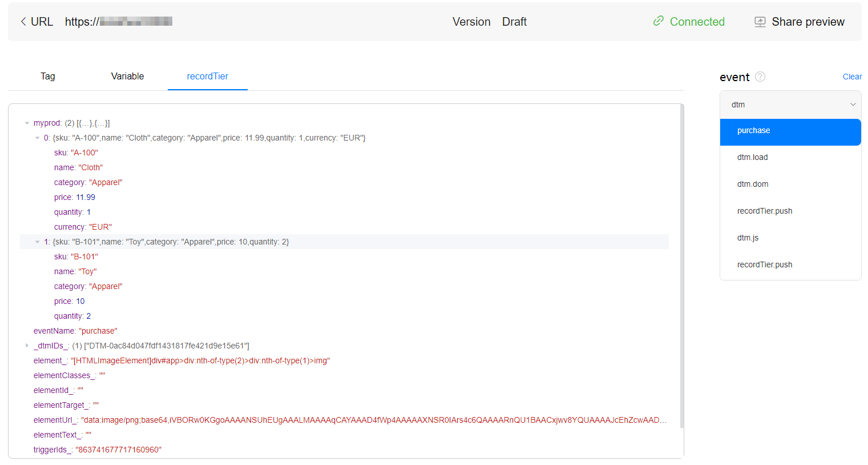Screen dimensions: 868x465
Task: Click the help icon next to event
Action: [x=760, y=77]
